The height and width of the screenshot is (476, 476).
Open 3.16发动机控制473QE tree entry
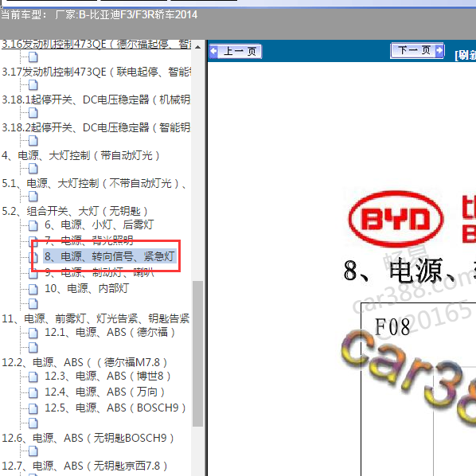click(x=96, y=45)
